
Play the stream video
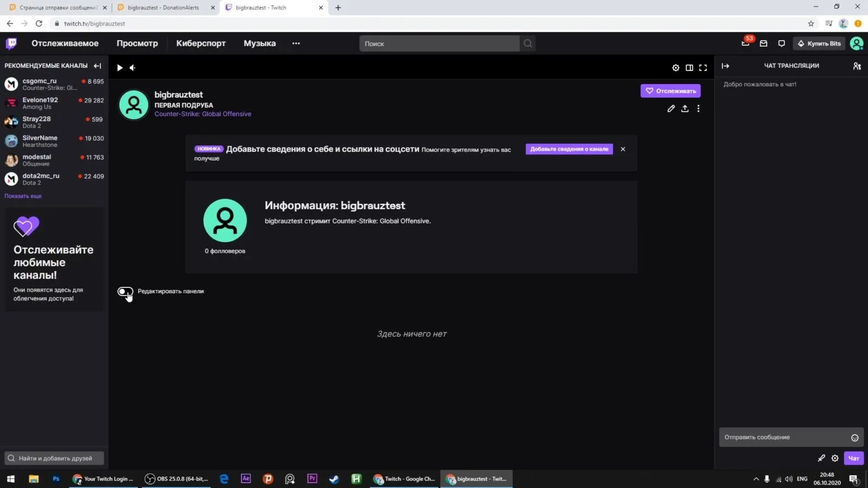(x=120, y=68)
